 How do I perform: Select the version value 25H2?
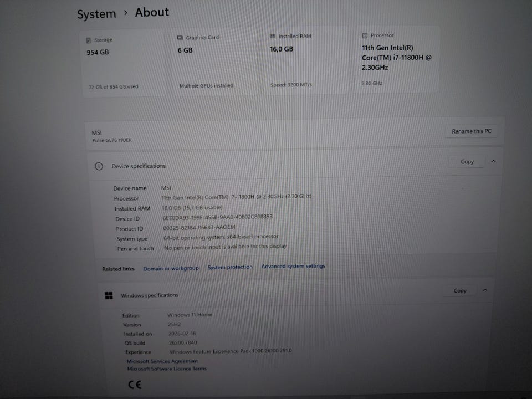click(175, 324)
